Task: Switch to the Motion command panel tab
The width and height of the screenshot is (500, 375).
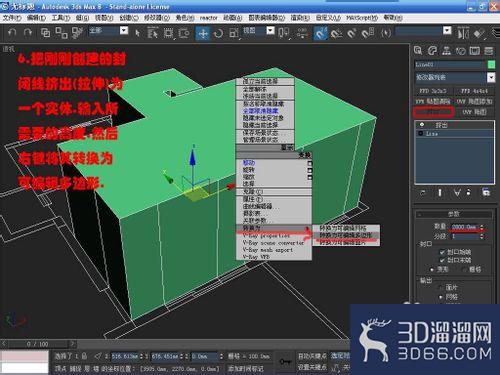Action: 461,51
